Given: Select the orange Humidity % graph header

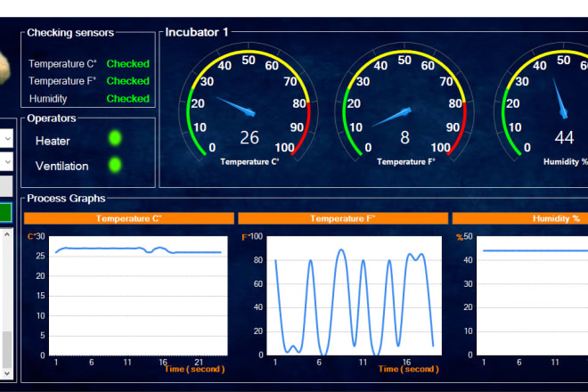Looking at the screenshot, I should click(x=520, y=218).
